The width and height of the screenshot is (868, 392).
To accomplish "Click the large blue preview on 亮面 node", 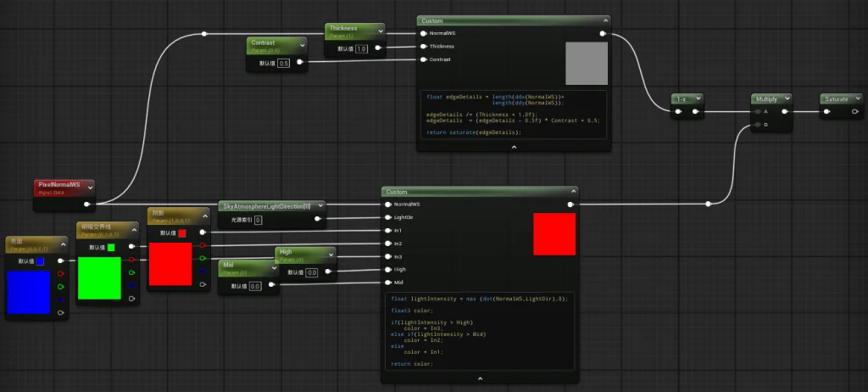I will (28, 292).
